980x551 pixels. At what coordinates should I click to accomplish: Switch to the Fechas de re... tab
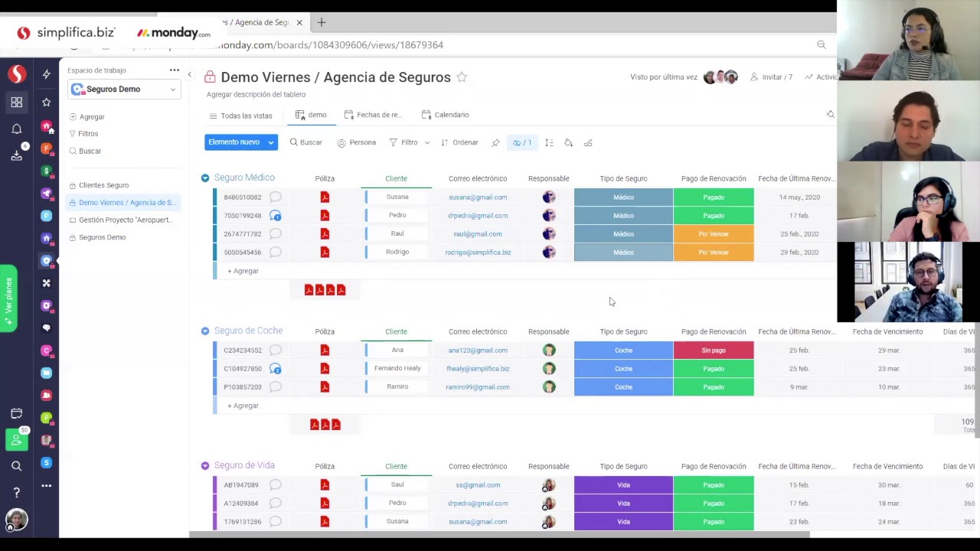click(x=374, y=115)
